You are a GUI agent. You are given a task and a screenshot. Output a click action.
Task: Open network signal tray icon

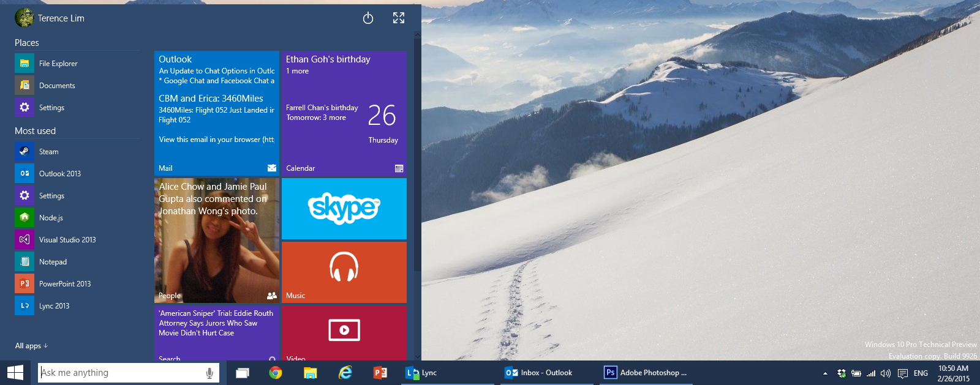coord(871,373)
